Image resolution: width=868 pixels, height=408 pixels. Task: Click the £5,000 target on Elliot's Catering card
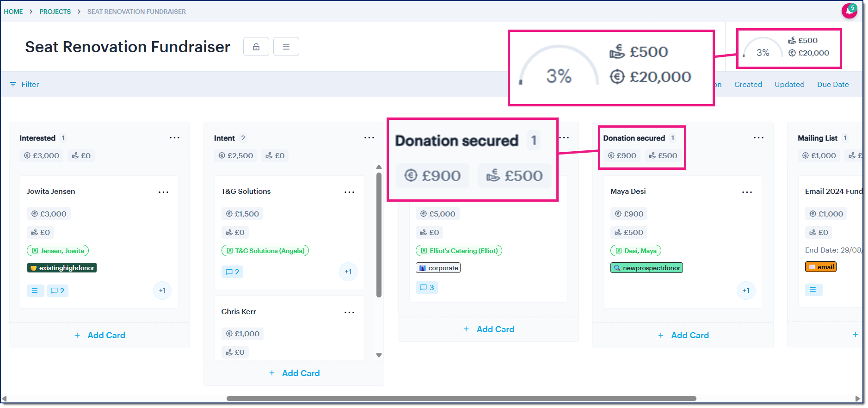click(437, 214)
